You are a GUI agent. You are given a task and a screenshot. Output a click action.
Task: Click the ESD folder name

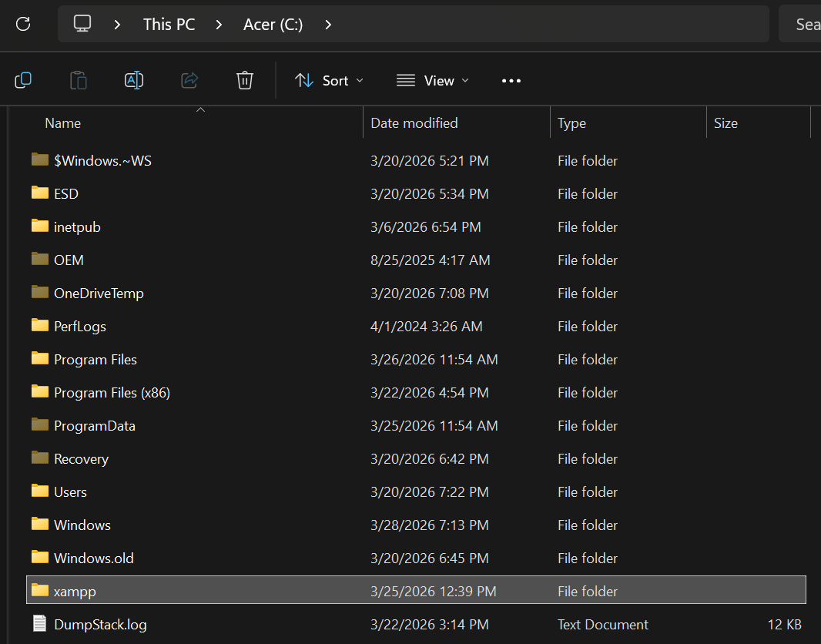[x=66, y=193]
